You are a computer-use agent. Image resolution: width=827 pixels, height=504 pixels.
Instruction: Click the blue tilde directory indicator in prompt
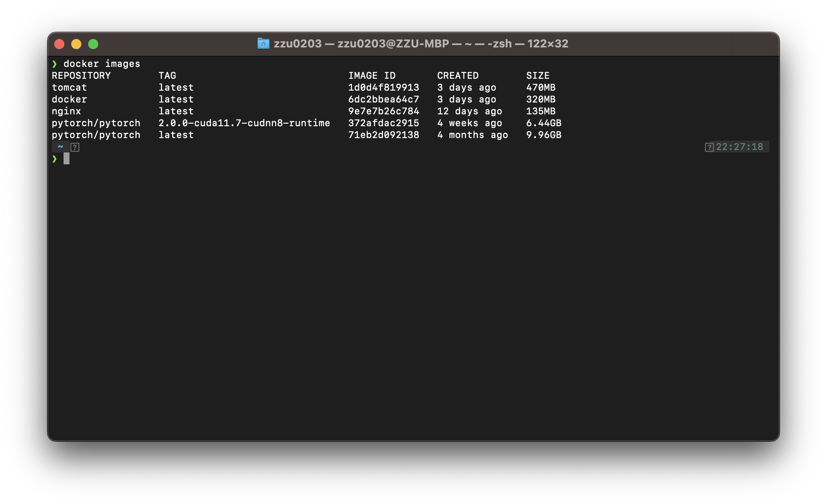[x=61, y=147]
